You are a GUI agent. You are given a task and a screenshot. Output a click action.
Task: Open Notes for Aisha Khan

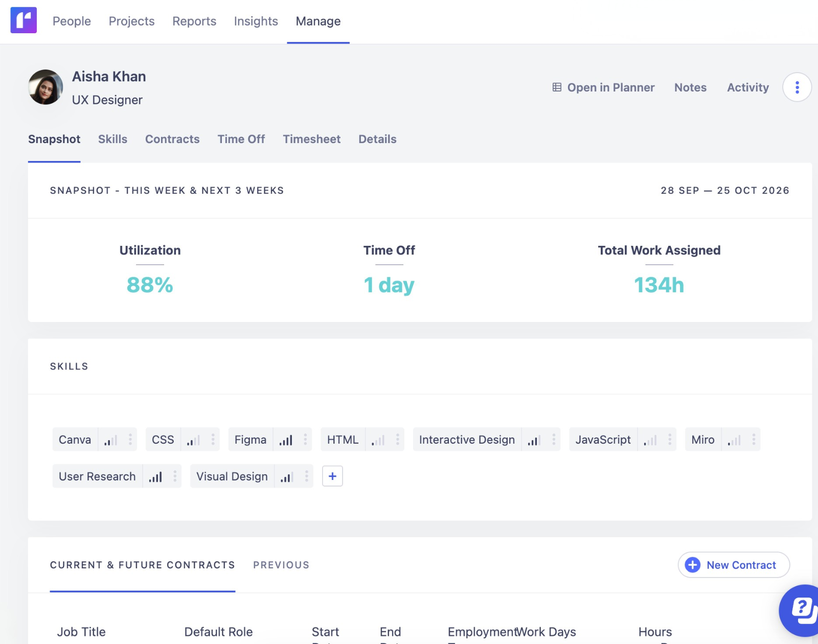pyautogui.click(x=690, y=87)
